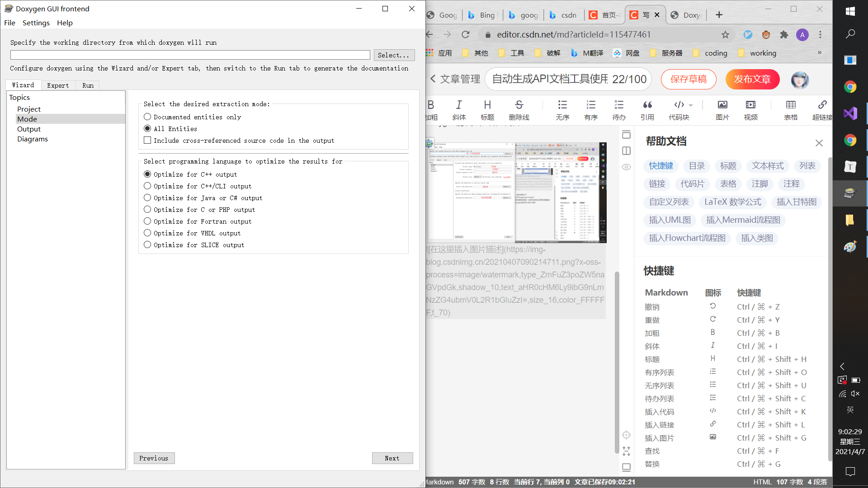Click the Next button

pos(392,458)
